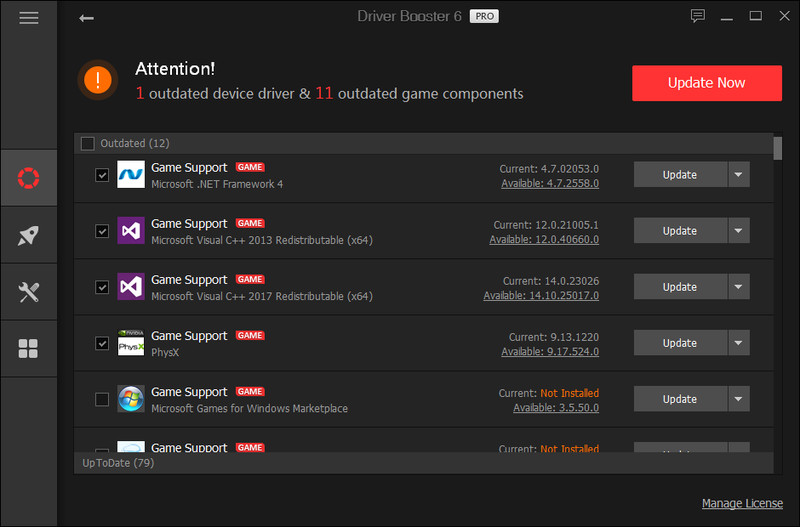Click GAME tag on PhysX row
This screenshot has height=527, width=800.
250,336
